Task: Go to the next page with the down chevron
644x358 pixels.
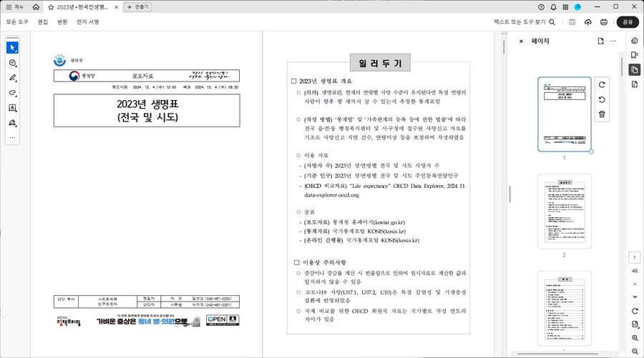Action: [635, 297]
